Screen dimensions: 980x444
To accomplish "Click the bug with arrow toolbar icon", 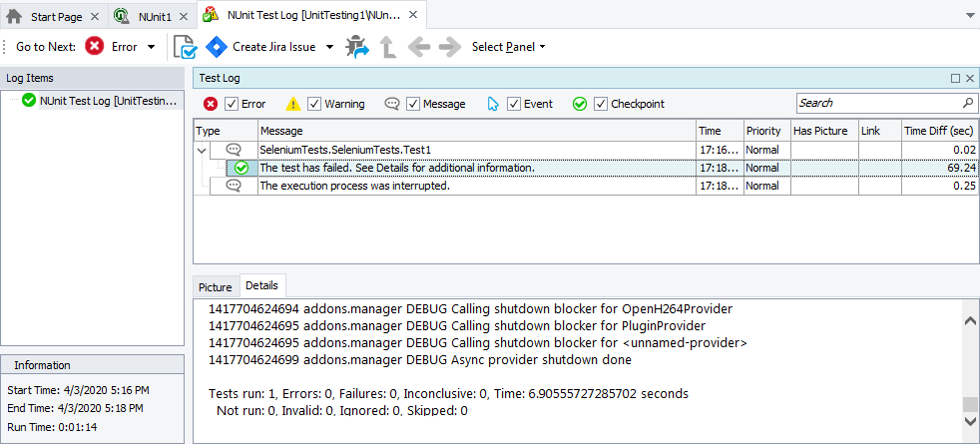I will pos(356,47).
